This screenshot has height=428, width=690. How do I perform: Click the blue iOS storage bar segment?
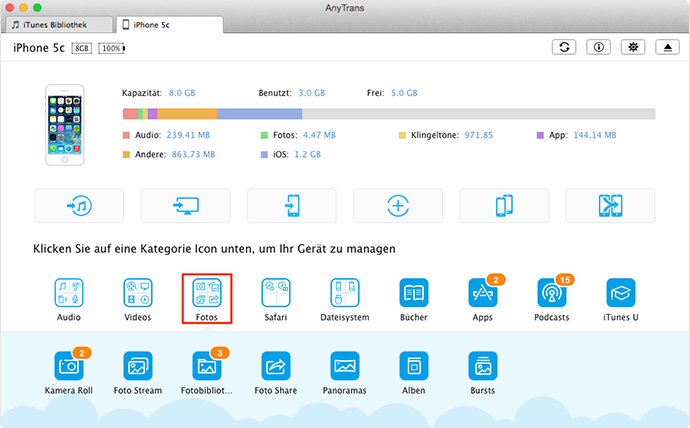point(260,114)
